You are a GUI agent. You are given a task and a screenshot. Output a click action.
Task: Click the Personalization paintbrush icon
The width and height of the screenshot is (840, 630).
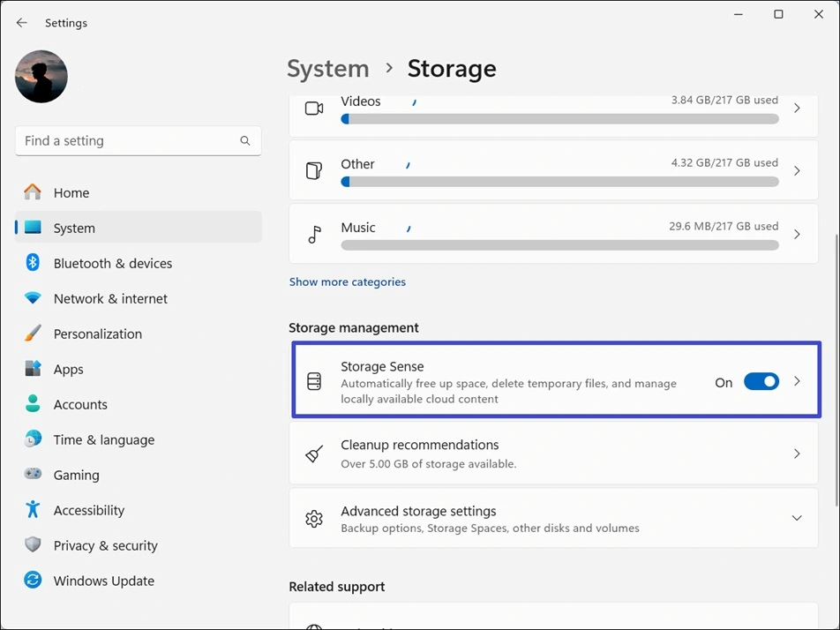click(33, 334)
